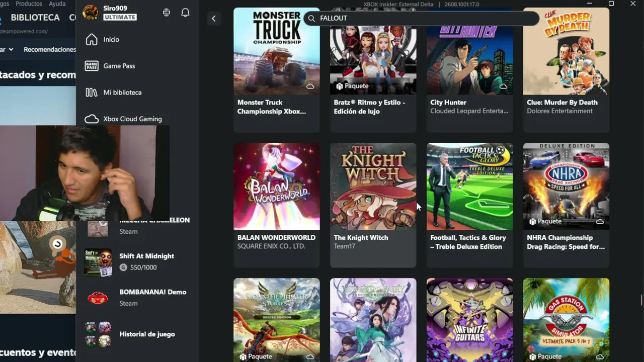Click the cloud icon on Gas Station Simulator
Image resolution: width=644 pixels, height=362 pixels.
600,356
